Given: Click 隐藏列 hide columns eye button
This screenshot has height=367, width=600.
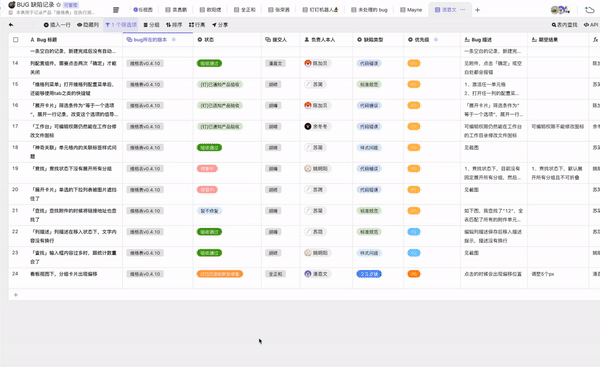Looking at the screenshot, I should click(x=88, y=25).
